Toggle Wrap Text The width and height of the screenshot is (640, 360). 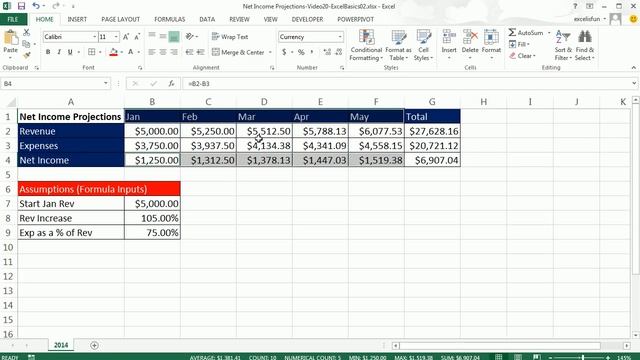click(x=230, y=37)
